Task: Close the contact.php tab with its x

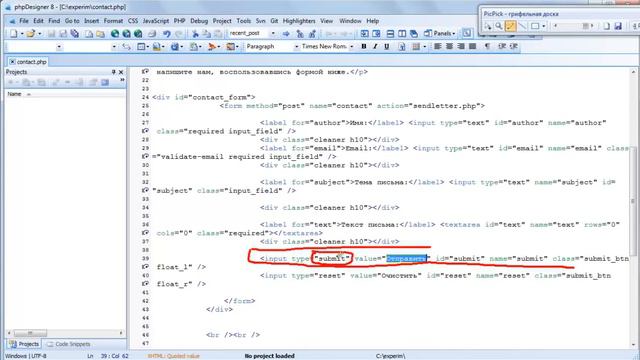Action: [x=12, y=62]
